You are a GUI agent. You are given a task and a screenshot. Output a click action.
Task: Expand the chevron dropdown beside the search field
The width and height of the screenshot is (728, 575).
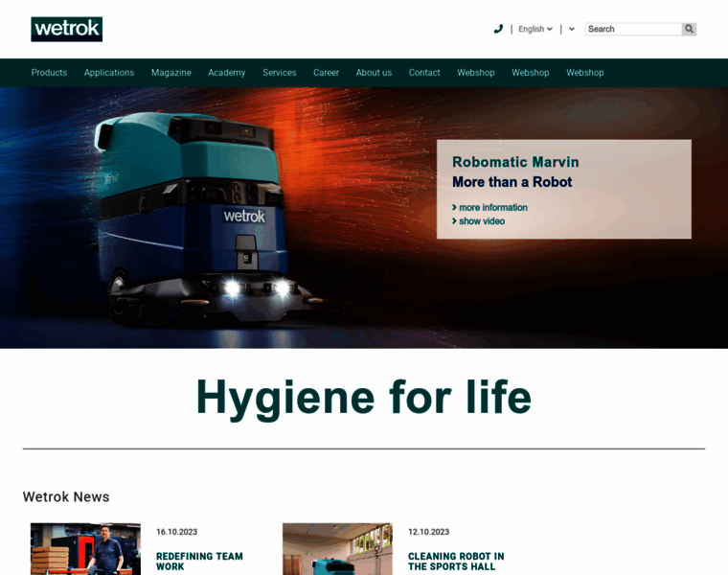pos(572,29)
